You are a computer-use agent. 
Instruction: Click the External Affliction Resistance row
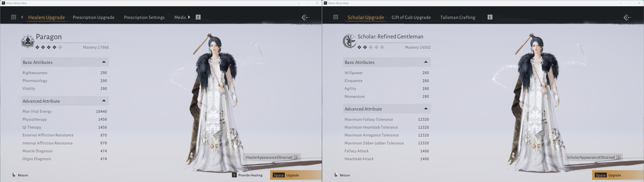pyautogui.click(x=65, y=135)
